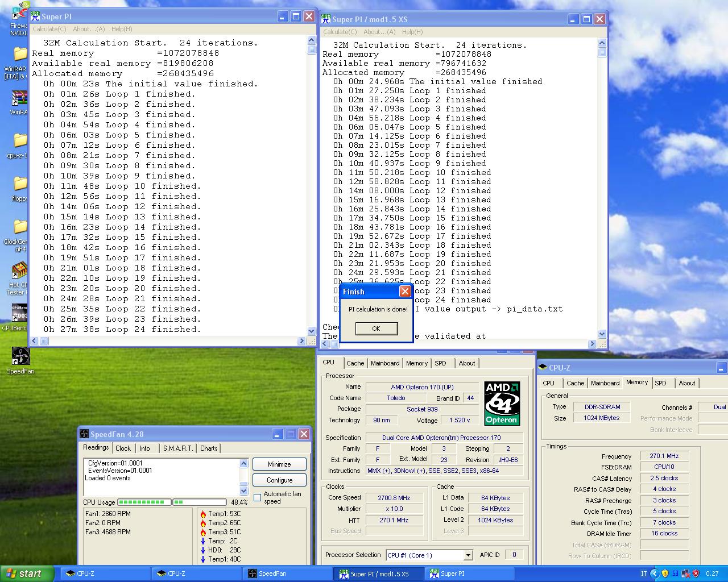
Task: Open the ClockGen nF4 desktop folder
Action: coord(19,226)
